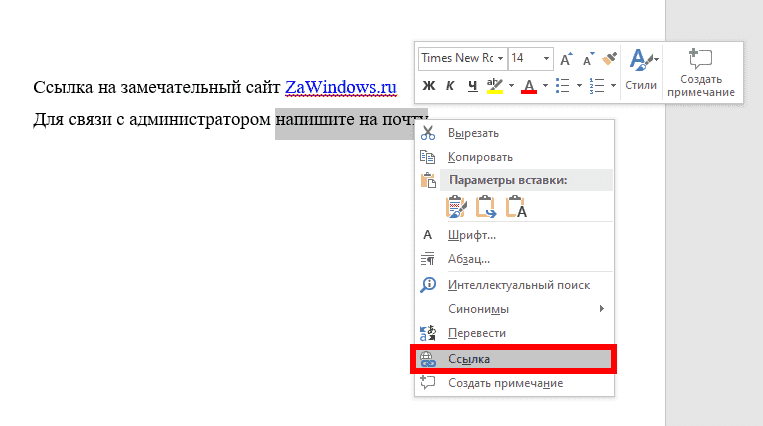The width and height of the screenshot is (763, 426).
Task: Select Интеллектуальный поиск menu entry
Action: coord(515,285)
